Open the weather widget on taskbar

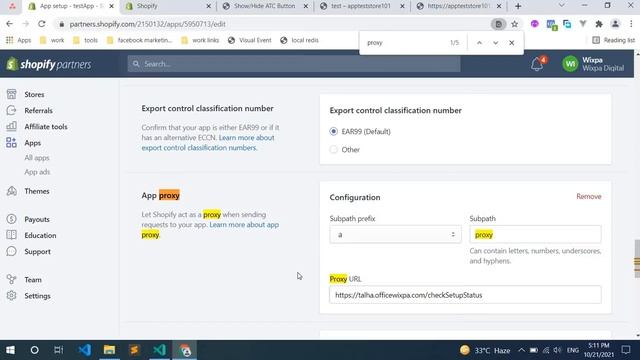485,350
